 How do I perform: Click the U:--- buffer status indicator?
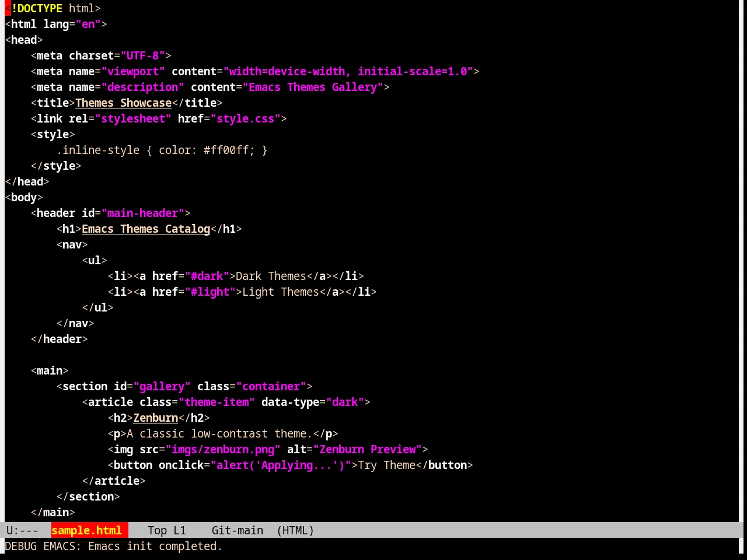[x=22, y=530]
